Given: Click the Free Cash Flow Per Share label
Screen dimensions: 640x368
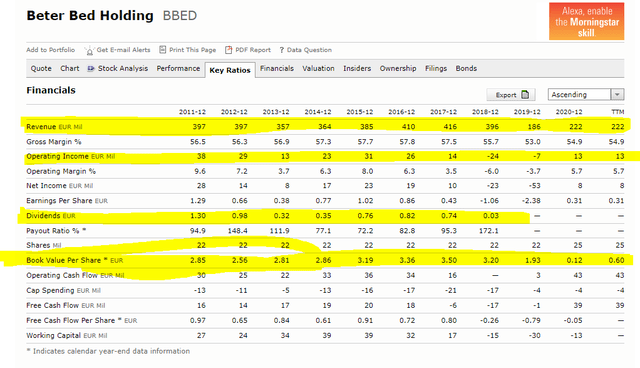Looking at the screenshot, I should click(x=82, y=321).
